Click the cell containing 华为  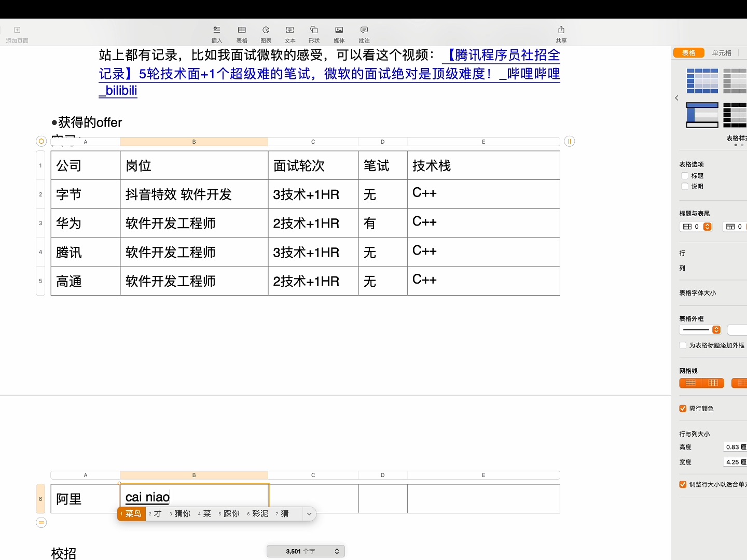(86, 223)
